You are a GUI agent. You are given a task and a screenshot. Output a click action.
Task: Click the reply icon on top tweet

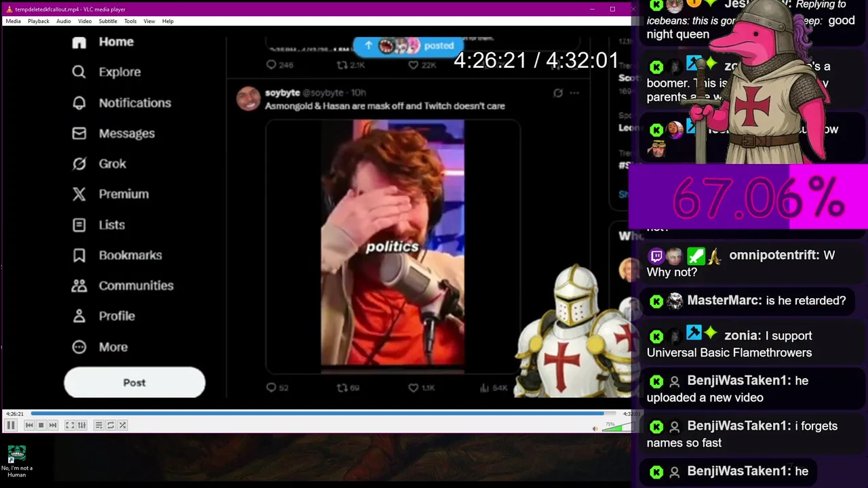click(271, 65)
